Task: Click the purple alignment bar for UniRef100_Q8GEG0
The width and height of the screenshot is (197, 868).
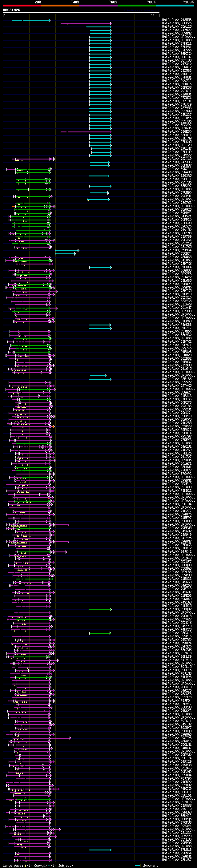Action: click(86, 132)
